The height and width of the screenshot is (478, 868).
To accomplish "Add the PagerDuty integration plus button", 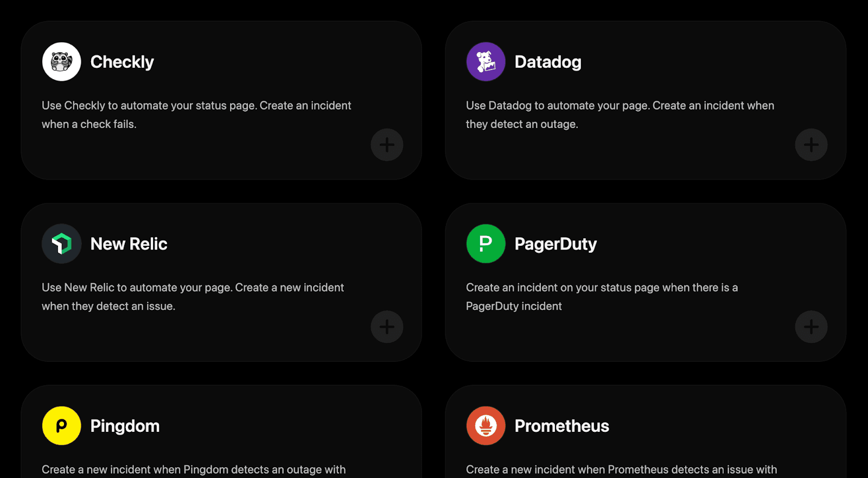I will pos(811,327).
